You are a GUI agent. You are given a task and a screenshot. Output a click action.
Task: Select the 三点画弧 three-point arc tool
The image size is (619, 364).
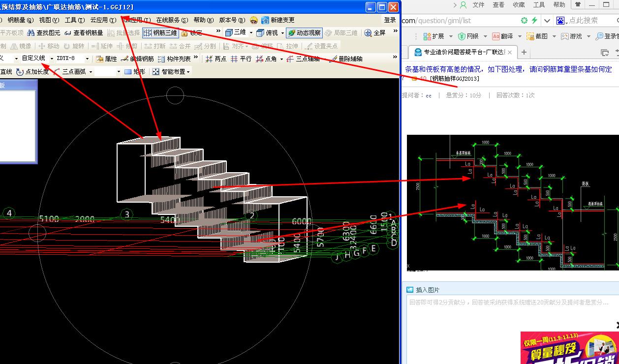[x=69, y=71]
